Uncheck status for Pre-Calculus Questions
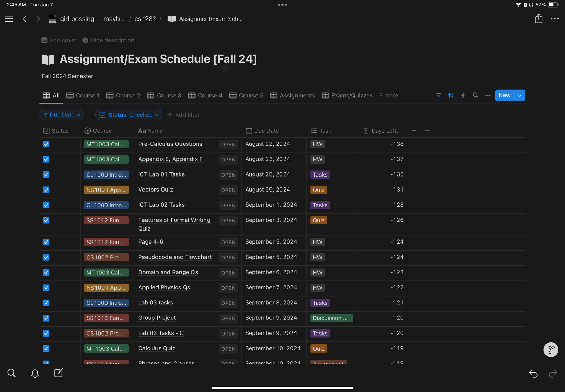Screen dimensions: 565x392 (x=46, y=144)
